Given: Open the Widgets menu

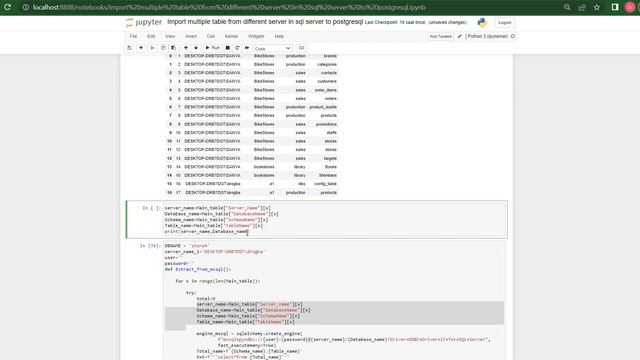Looking at the screenshot, I should 256,36.
